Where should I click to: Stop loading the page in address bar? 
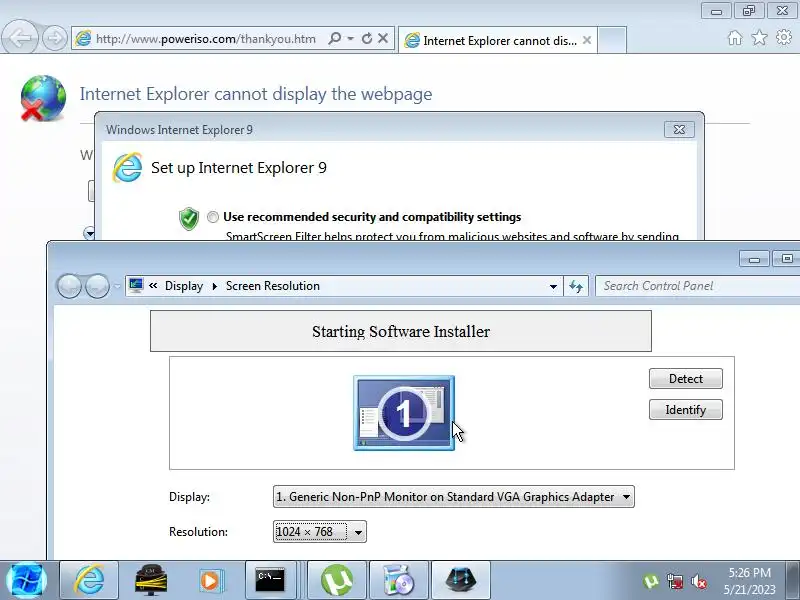pos(383,38)
